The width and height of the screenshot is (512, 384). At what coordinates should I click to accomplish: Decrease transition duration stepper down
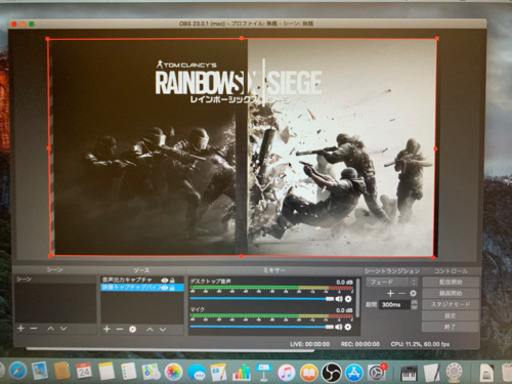(414, 307)
